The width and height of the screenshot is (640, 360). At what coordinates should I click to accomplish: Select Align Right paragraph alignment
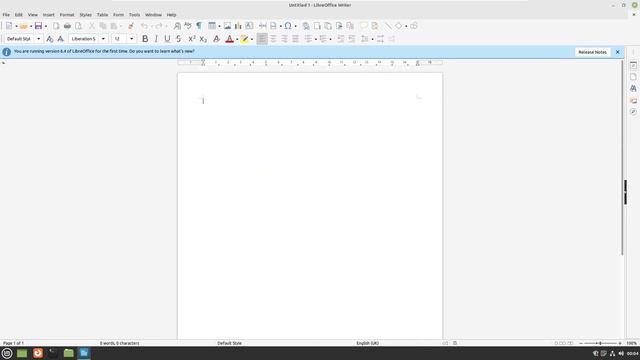point(284,39)
